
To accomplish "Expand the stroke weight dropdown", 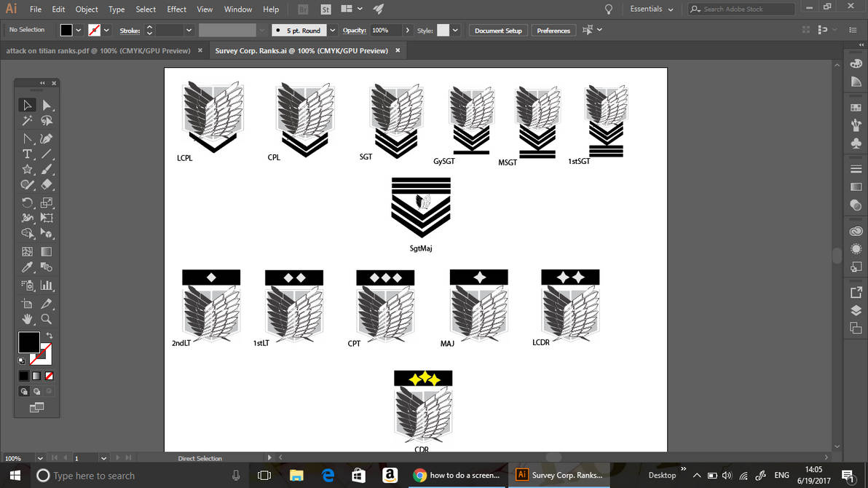I will pos(189,31).
